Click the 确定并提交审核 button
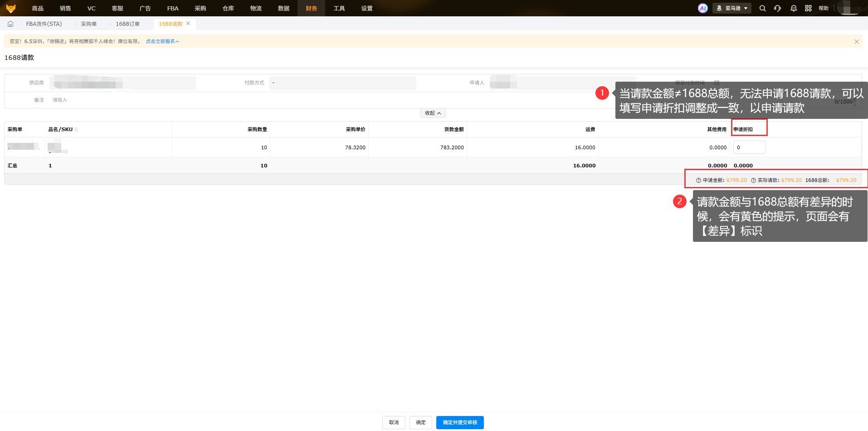868x431 pixels. [x=460, y=422]
